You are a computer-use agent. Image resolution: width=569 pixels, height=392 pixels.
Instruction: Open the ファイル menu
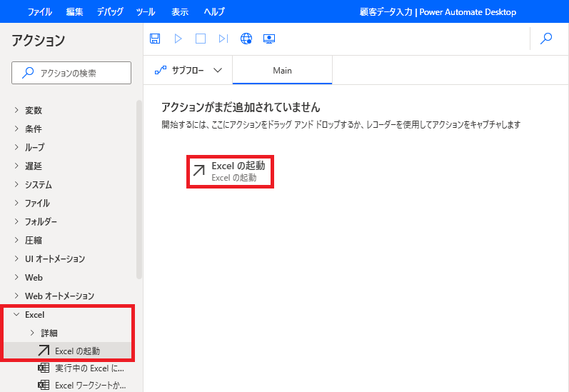[x=39, y=11]
